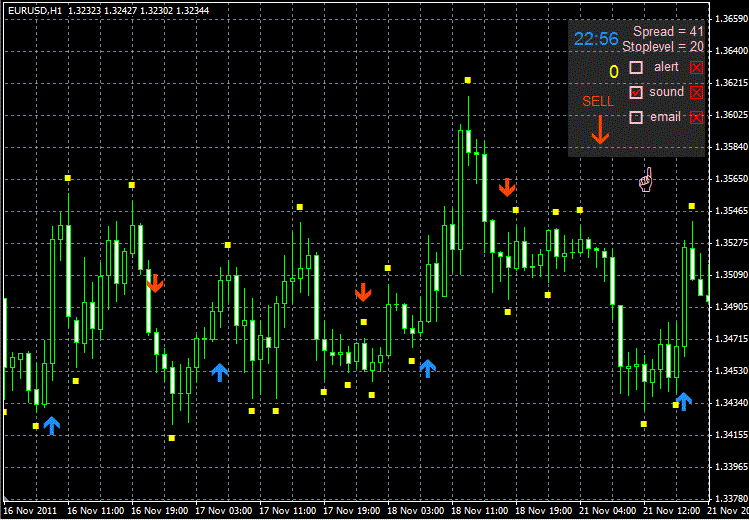
Task: Click the 1.34155 price label
Action: click(730, 435)
